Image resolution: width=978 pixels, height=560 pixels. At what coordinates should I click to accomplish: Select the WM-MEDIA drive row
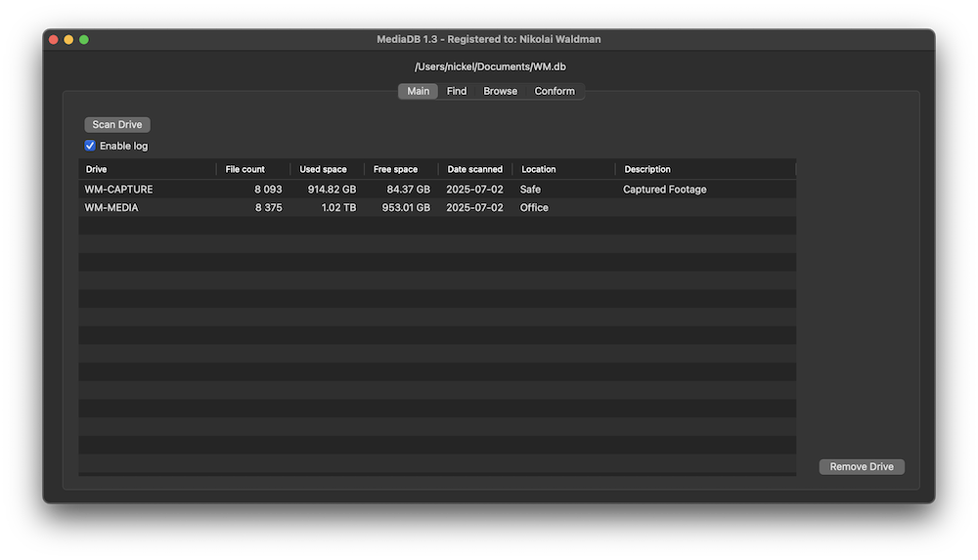(x=111, y=207)
